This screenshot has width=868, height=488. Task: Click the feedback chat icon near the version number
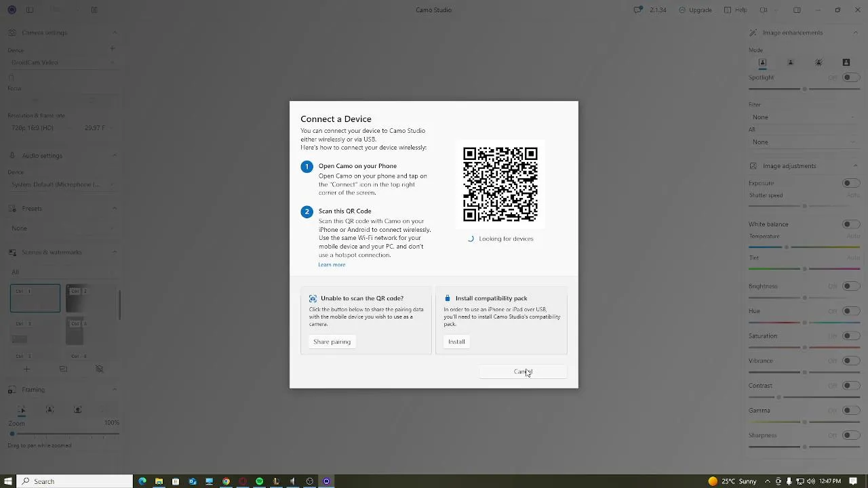tap(637, 9)
